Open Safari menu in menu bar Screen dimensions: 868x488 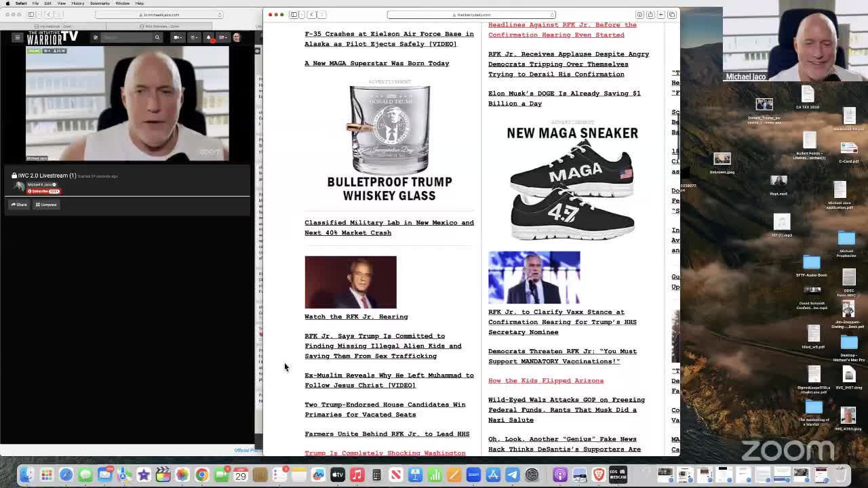(x=22, y=3)
